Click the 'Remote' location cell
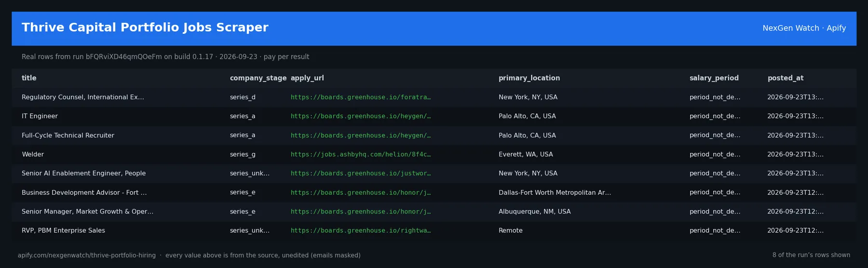 click(x=511, y=230)
